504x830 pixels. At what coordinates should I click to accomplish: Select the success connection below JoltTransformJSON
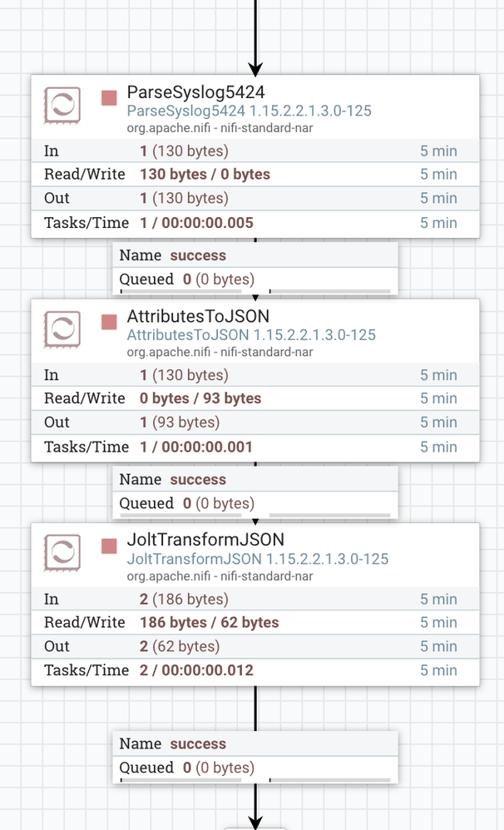pos(255,757)
